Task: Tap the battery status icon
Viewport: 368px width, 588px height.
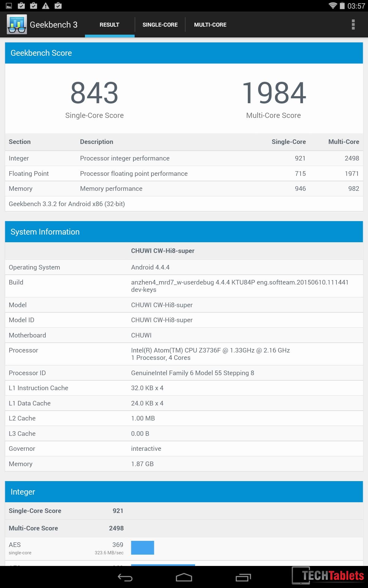Action: click(x=342, y=6)
